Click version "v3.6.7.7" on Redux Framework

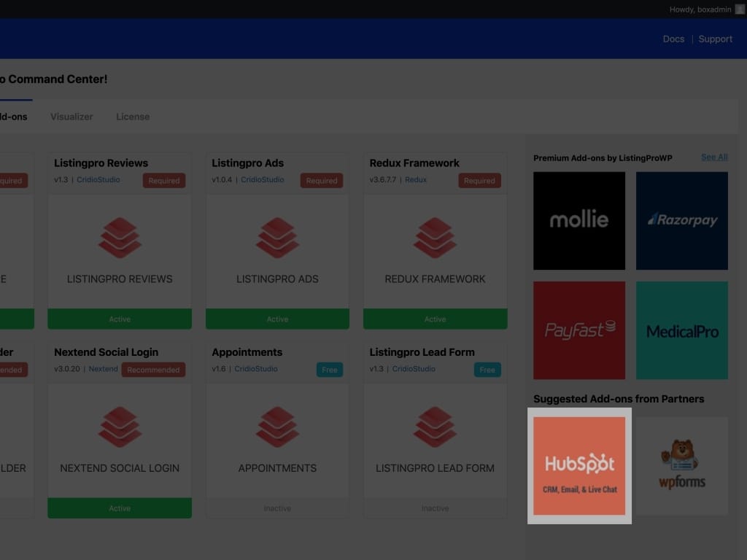pos(382,179)
